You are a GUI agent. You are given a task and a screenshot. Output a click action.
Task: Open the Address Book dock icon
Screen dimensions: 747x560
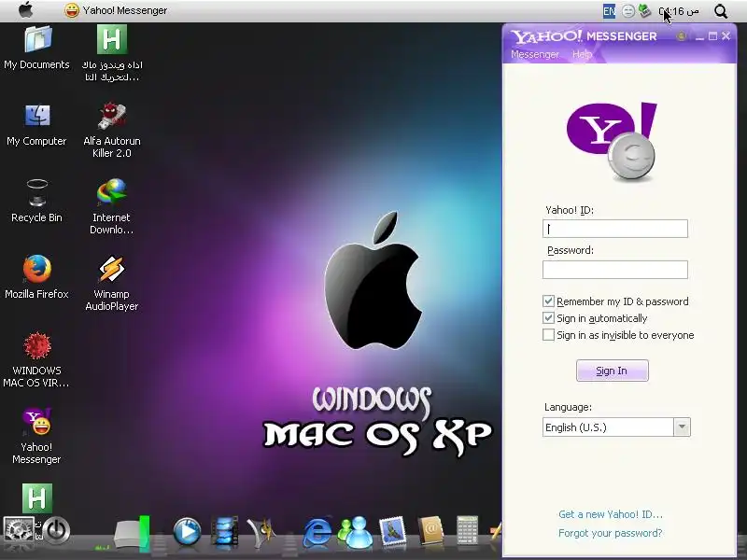[430, 530]
